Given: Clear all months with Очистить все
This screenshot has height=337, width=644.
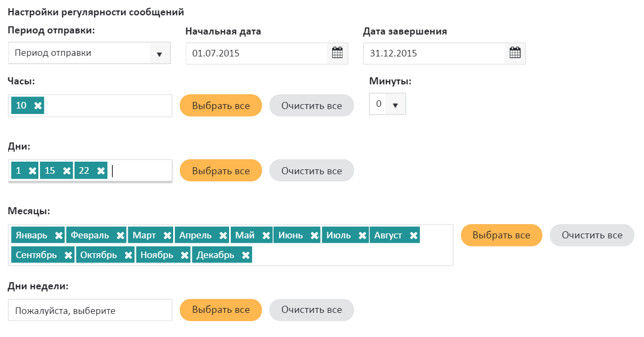Looking at the screenshot, I should pos(591,235).
